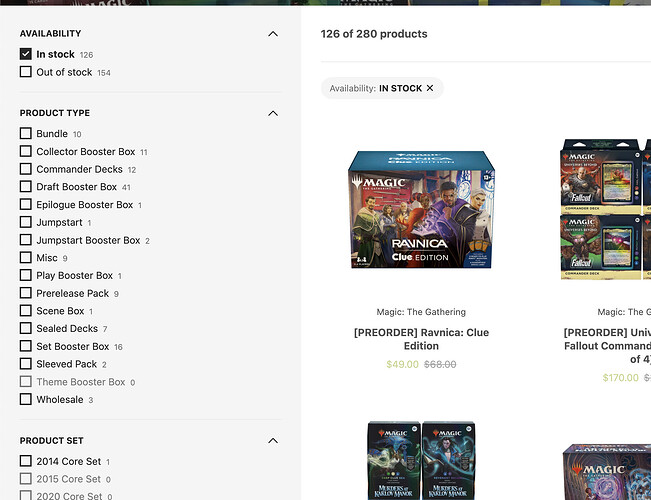
Task: Check the Out of stock filter
Action: 26,72
